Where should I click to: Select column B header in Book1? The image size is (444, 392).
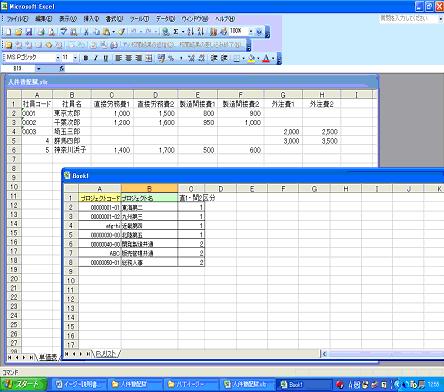click(149, 189)
